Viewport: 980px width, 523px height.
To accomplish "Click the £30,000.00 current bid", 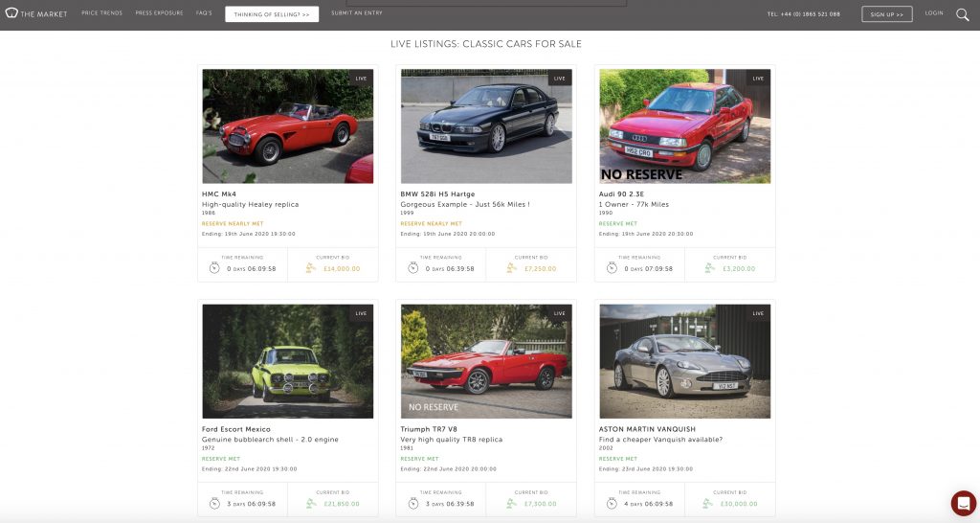I will 739,504.
